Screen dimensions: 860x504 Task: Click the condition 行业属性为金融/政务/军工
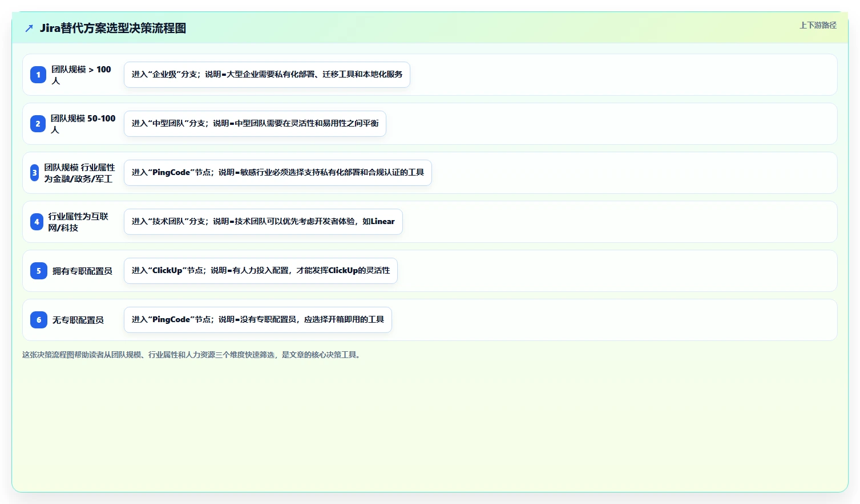pyautogui.click(x=80, y=173)
